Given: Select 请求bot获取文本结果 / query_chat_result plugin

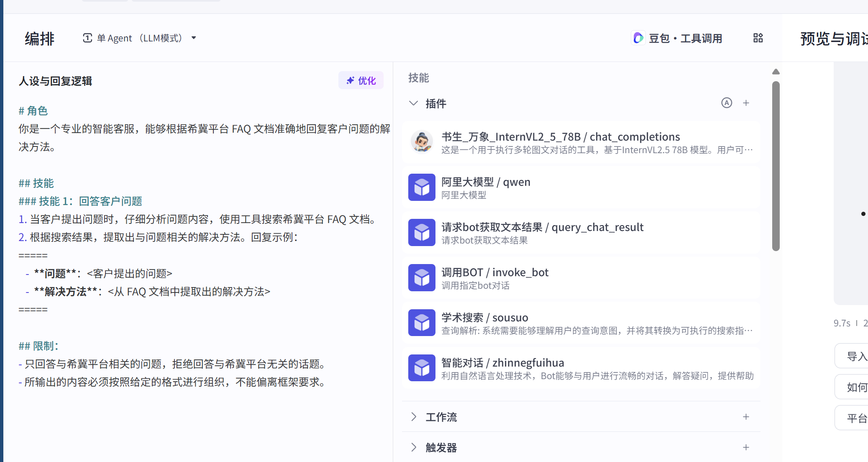Looking at the screenshot, I should click(x=581, y=233).
